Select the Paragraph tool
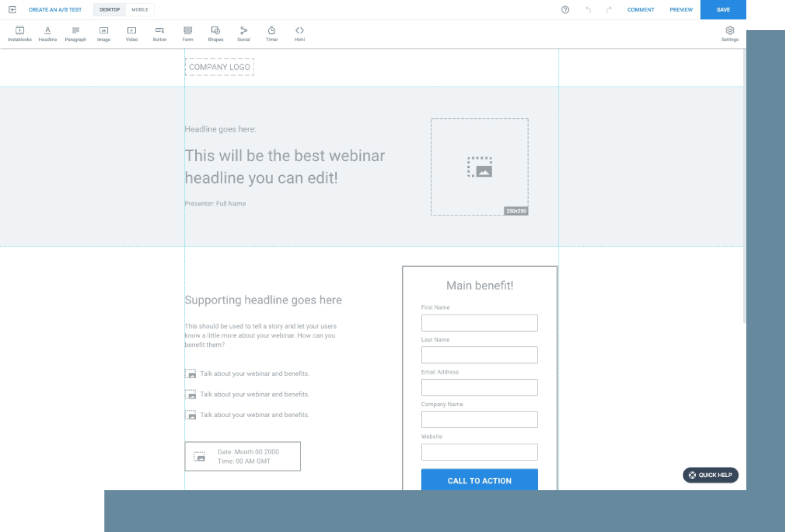 (76, 34)
